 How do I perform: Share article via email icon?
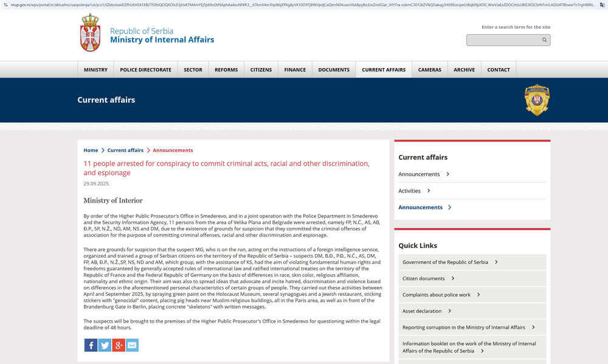tap(132, 345)
